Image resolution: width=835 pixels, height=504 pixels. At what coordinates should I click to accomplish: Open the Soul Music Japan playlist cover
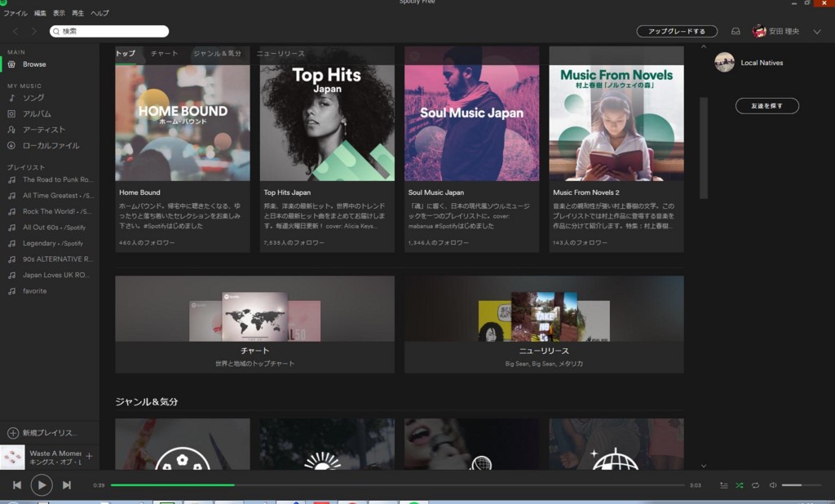tap(472, 113)
